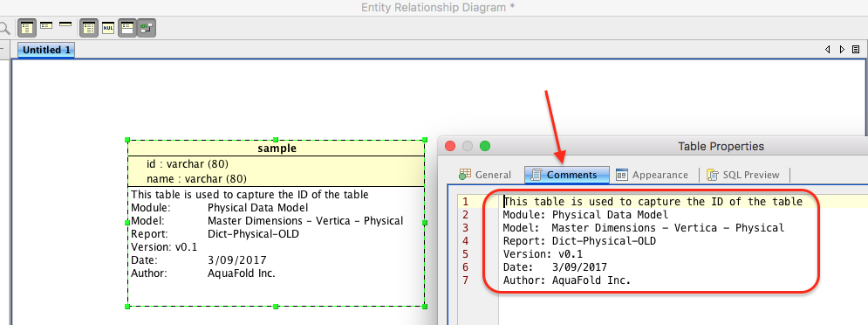868x325 pixels.
Task: Open the tab list menu icon
Action: click(856, 49)
